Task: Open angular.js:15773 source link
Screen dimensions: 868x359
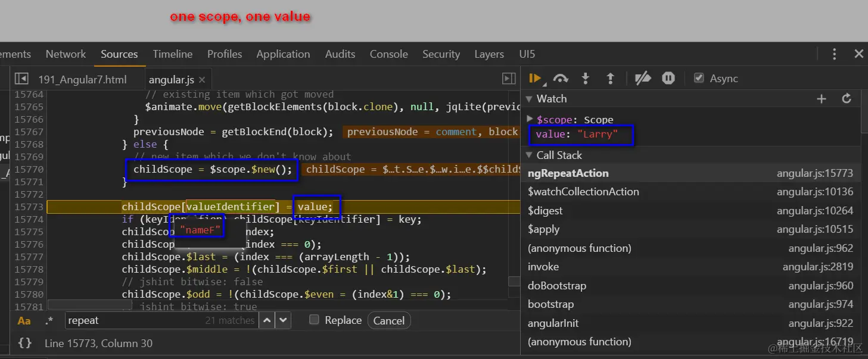Action: tap(815, 173)
